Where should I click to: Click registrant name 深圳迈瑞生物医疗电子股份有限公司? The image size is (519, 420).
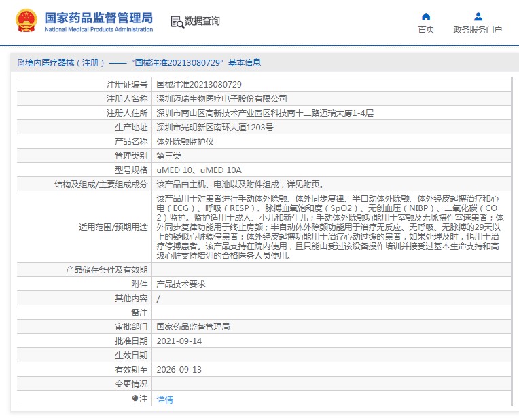(x=221, y=99)
